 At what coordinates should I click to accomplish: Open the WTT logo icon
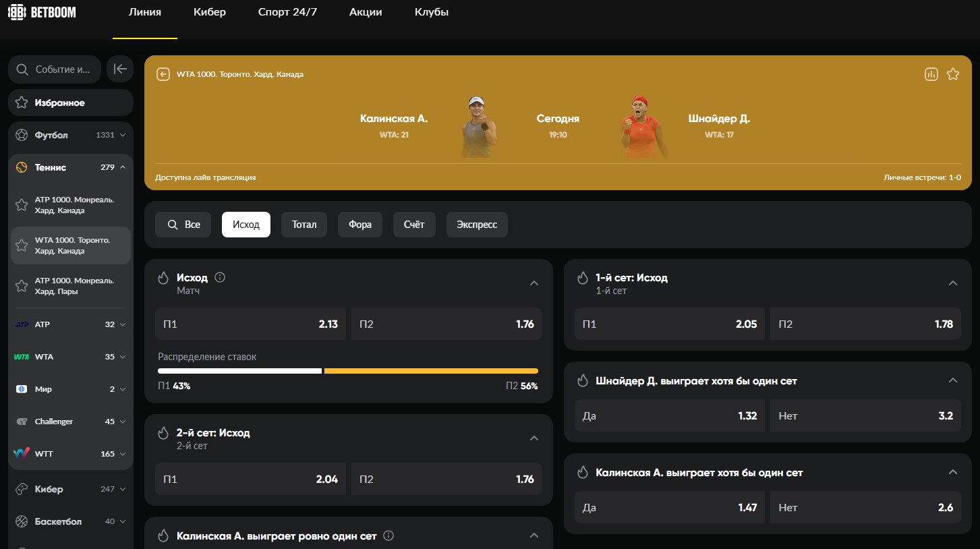[x=22, y=454]
